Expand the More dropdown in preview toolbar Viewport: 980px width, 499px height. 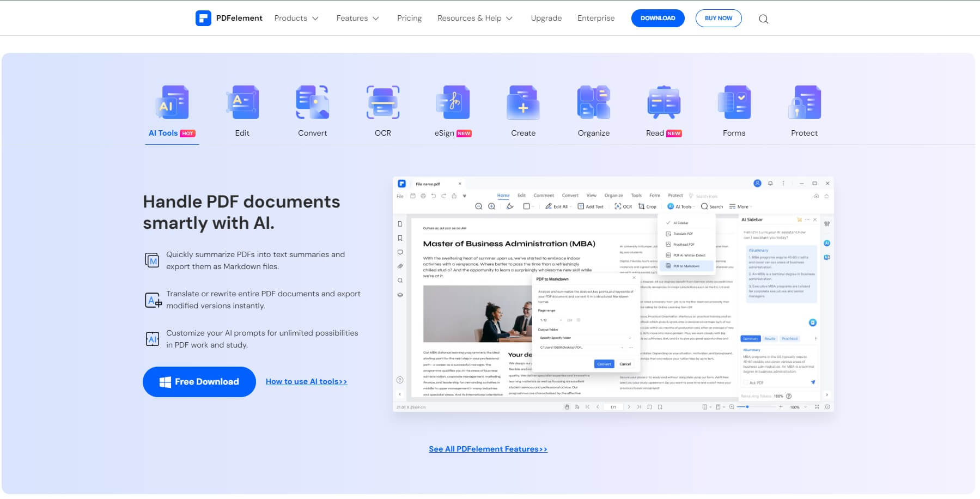pos(740,206)
